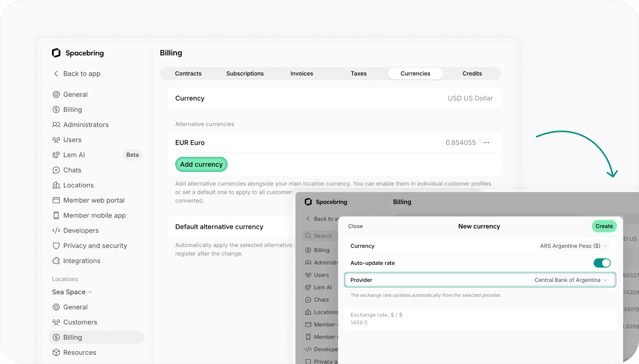Open Lem AI icon in main sidebar
Image resolution: width=639 pixels, height=364 pixels.
click(x=56, y=155)
